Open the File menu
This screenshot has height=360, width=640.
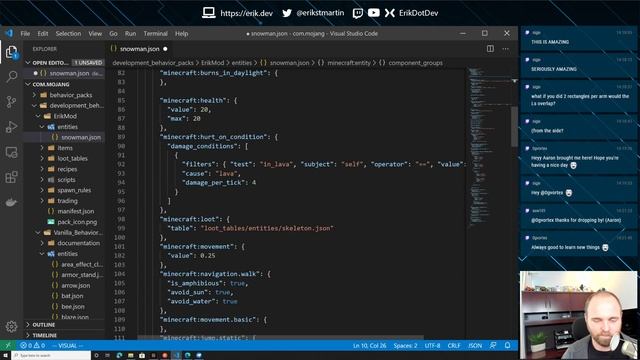[25, 33]
